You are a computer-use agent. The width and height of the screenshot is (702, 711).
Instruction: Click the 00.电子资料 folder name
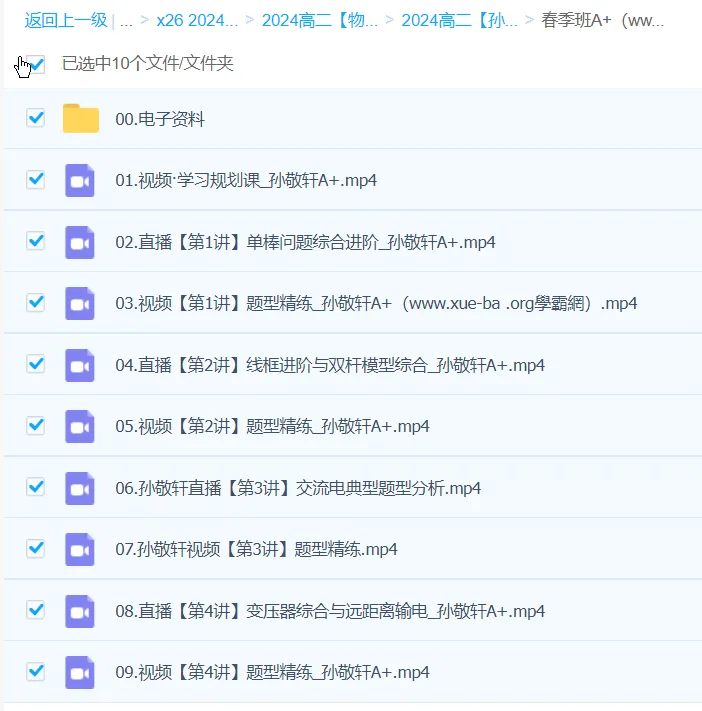160,119
